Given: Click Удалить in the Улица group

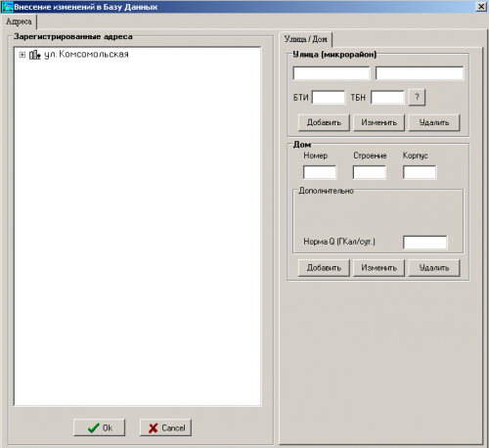Looking at the screenshot, I should coord(434,122).
